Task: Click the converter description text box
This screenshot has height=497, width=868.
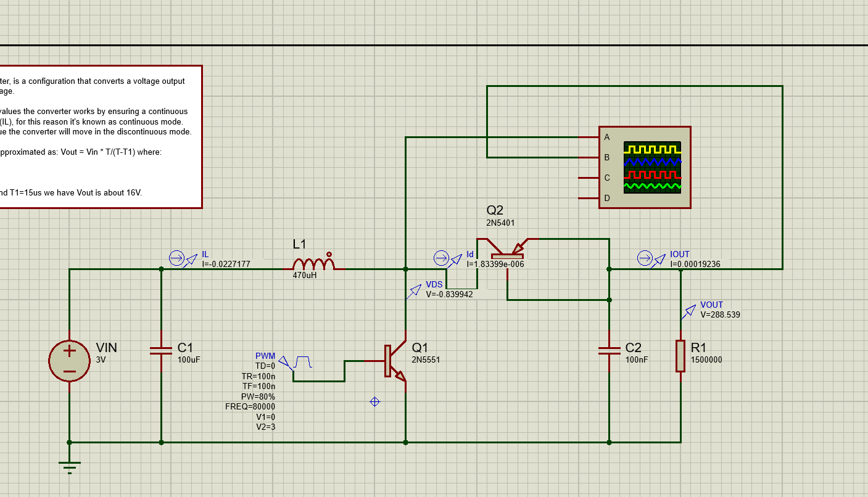Action: [101, 137]
